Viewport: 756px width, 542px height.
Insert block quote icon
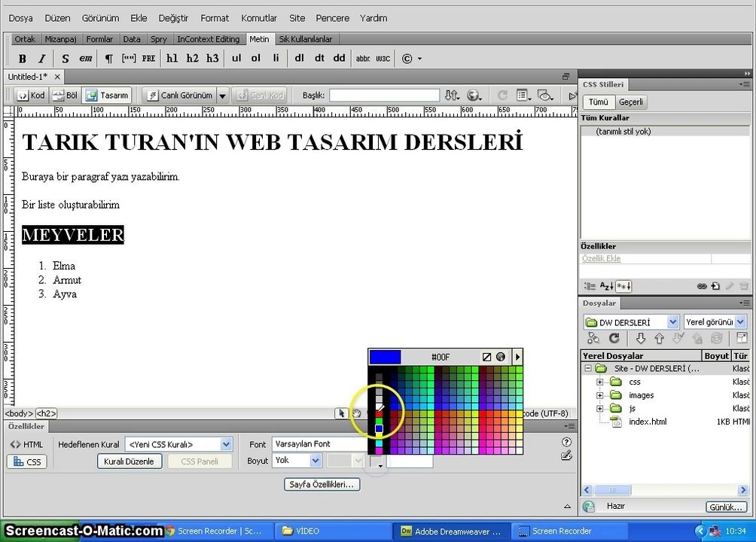pyautogui.click(x=129, y=59)
